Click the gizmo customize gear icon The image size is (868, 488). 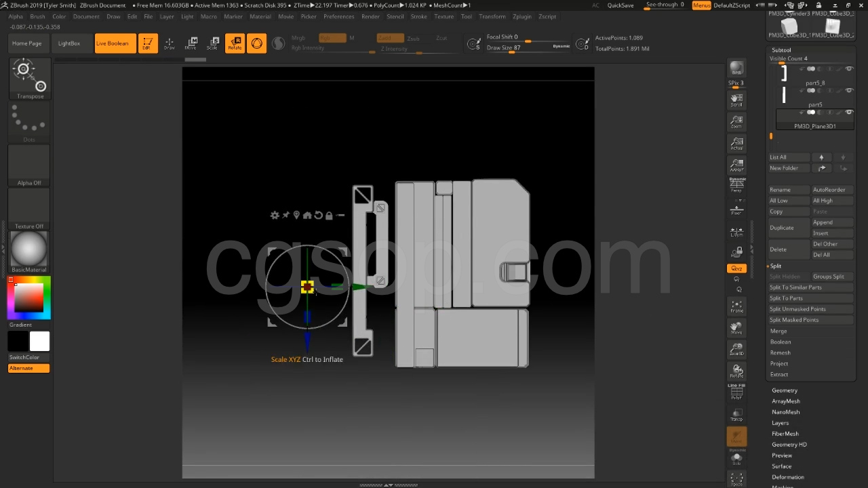275,216
